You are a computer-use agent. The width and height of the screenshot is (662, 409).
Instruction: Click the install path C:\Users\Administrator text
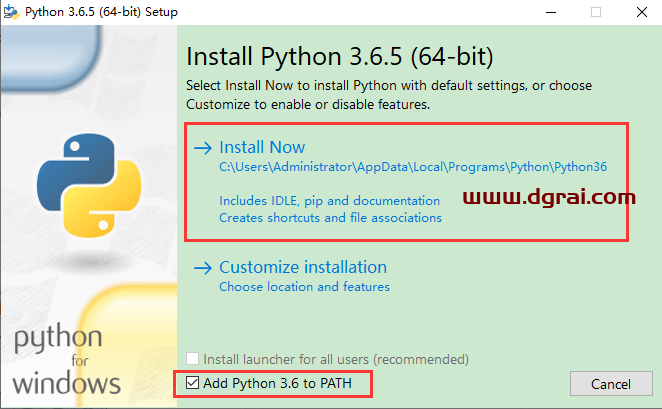coord(413,167)
